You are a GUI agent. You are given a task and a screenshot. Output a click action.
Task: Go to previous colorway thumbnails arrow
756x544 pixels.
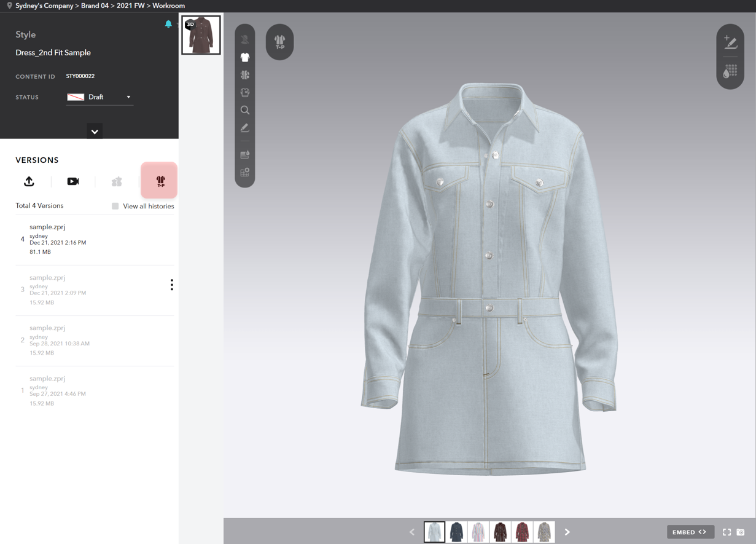coord(412,532)
